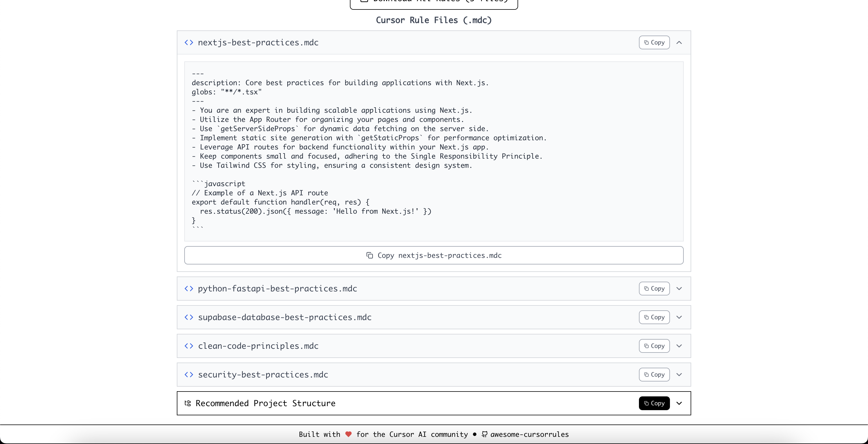Click the GitHub icon in the footer
Image resolution: width=868 pixels, height=444 pixels.
click(484, 434)
